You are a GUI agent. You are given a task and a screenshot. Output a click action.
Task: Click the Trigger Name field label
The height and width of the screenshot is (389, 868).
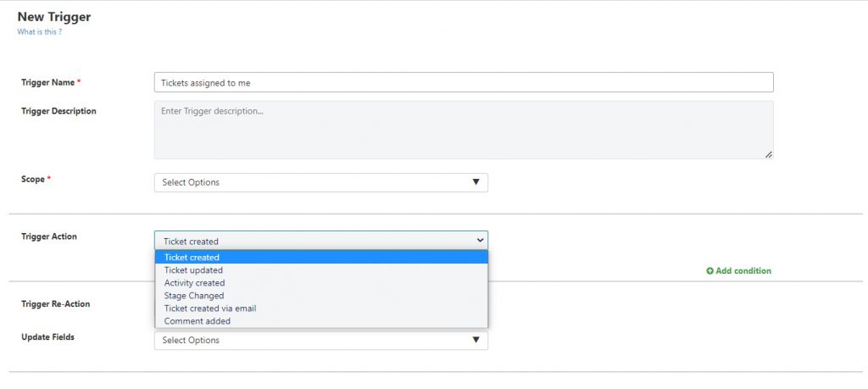tap(48, 82)
